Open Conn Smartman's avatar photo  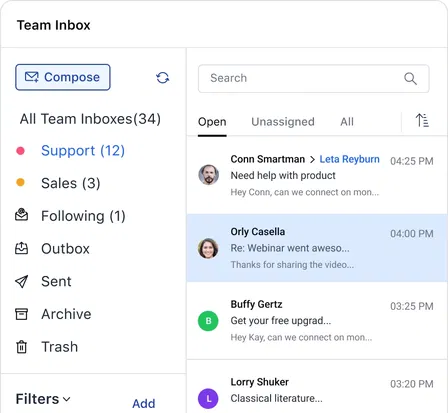[x=209, y=175]
